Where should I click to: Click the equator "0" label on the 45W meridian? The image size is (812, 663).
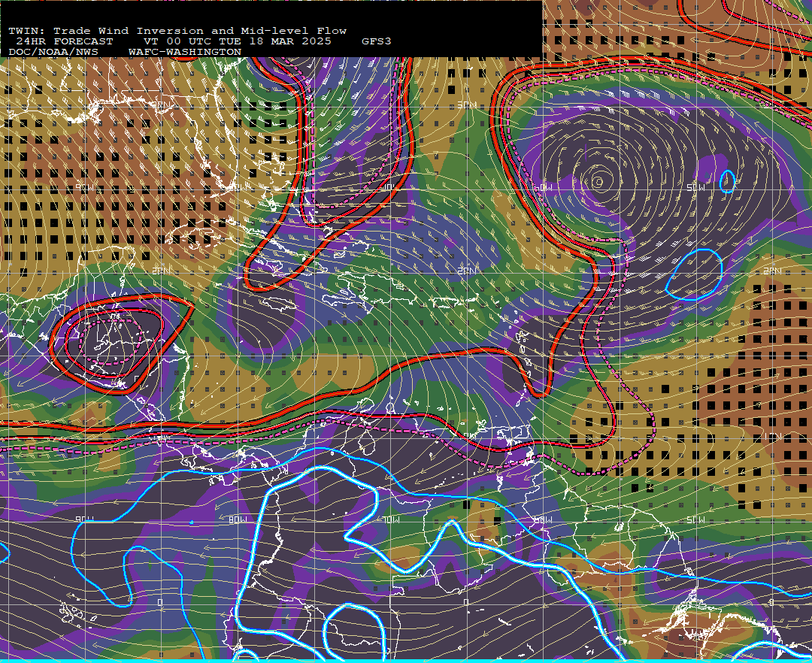[x=772, y=602]
